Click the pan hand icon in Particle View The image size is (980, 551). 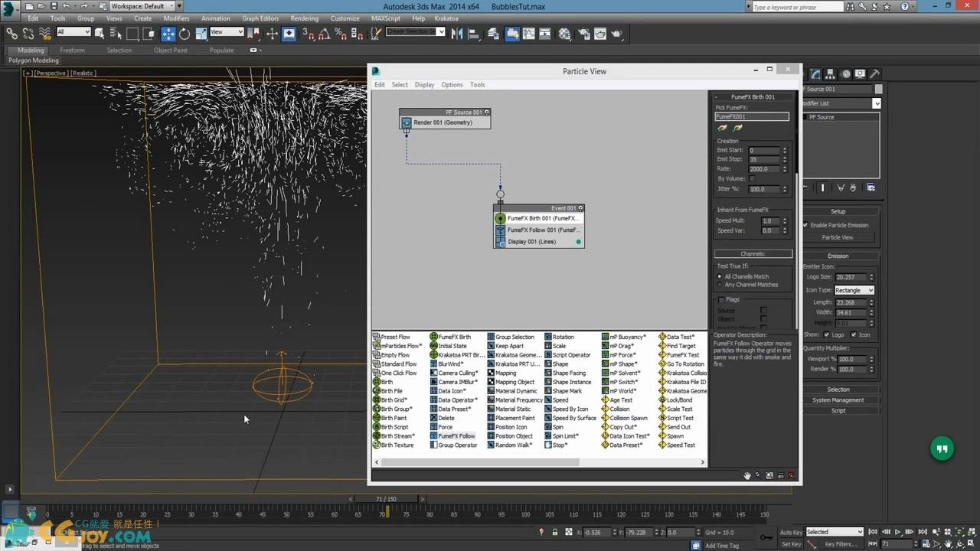[748, 475]
